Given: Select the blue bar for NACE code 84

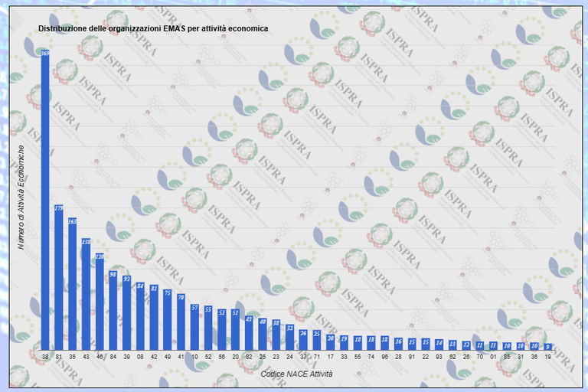Looking at the screenshot, I should (x=113, y=310).
